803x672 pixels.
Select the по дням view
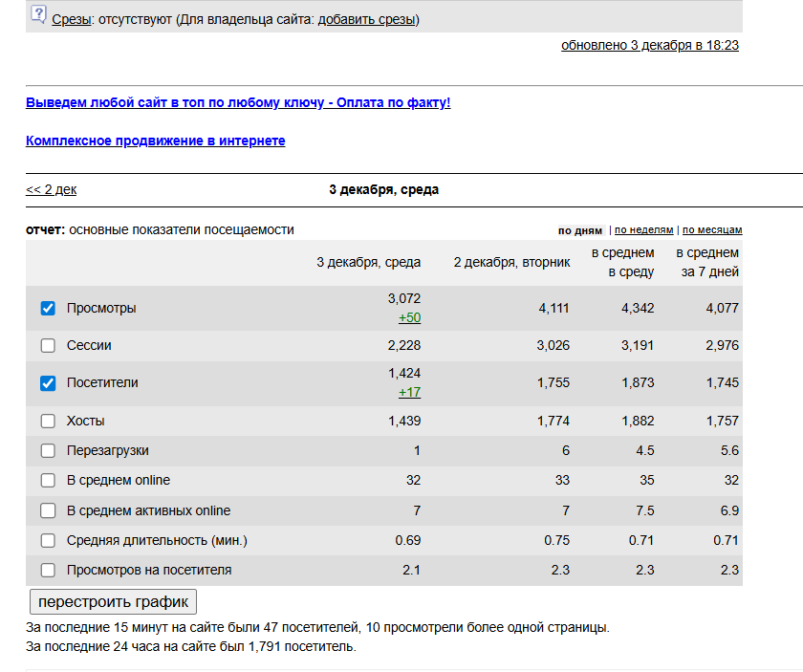pyautogui.click(x=580, y=230)
